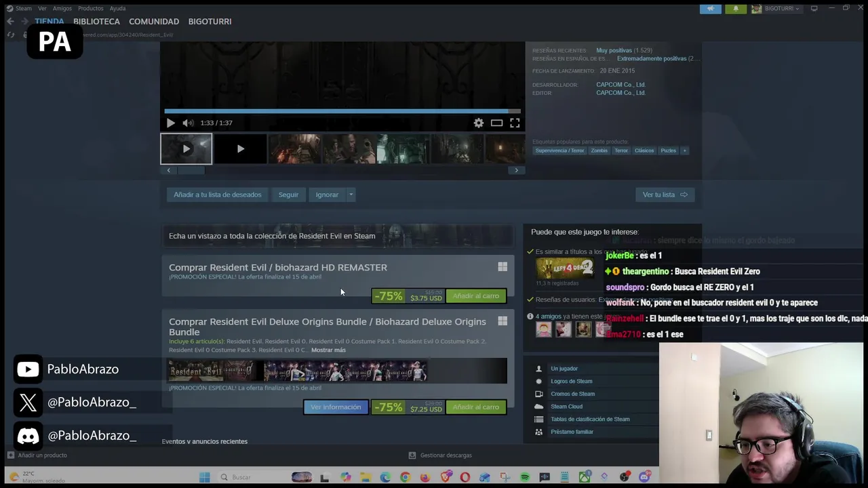
Task: Open the Steam Cloud link
Action: (x=567, y=407)
